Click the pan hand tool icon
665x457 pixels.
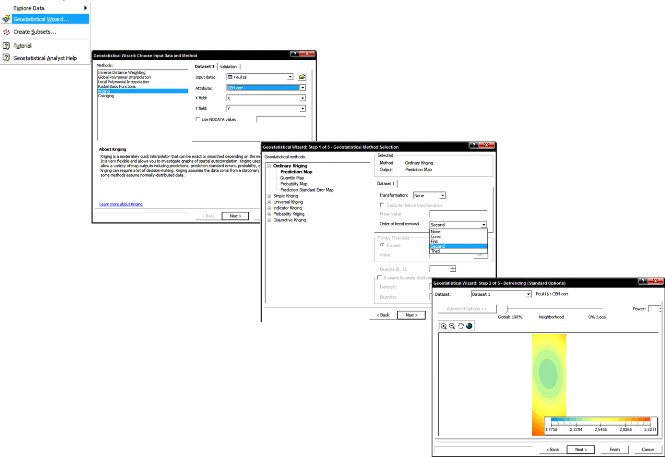point(460,326)
